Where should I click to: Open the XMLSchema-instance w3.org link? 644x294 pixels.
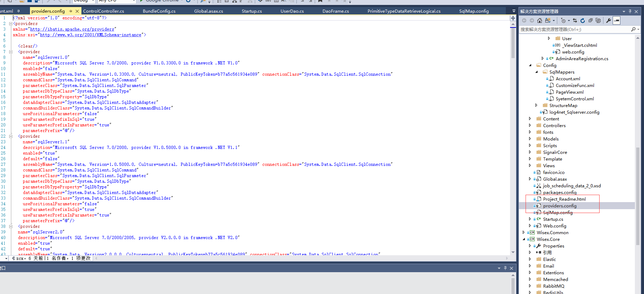coord(91,35)
